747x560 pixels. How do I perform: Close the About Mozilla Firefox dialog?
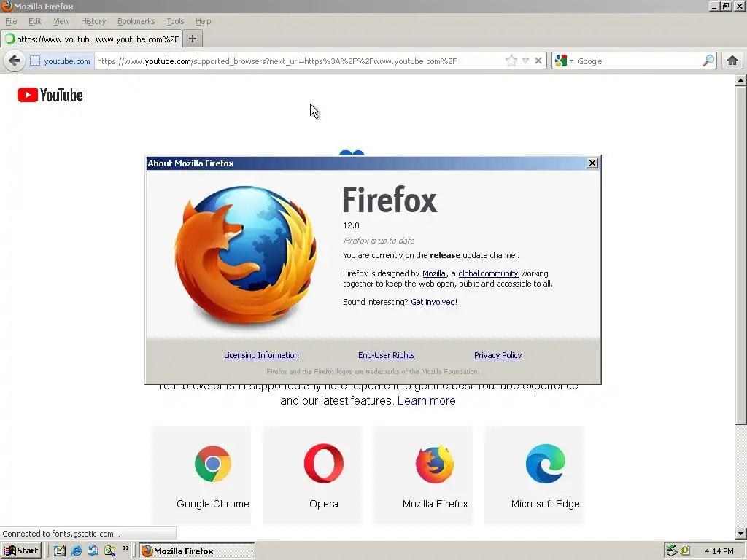coord(592,163)
